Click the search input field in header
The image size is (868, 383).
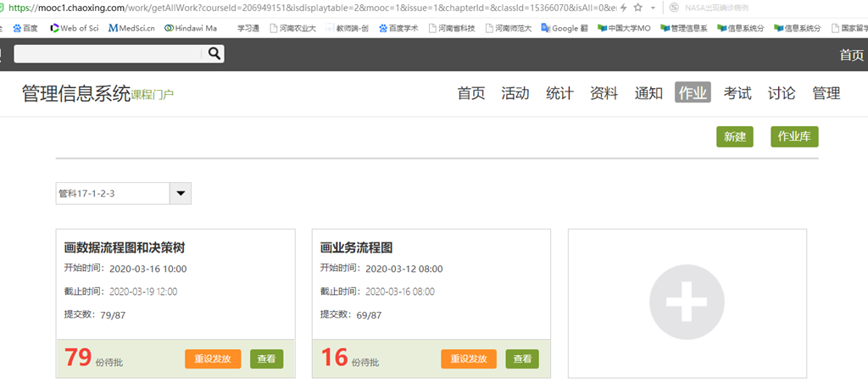[108, 54]
